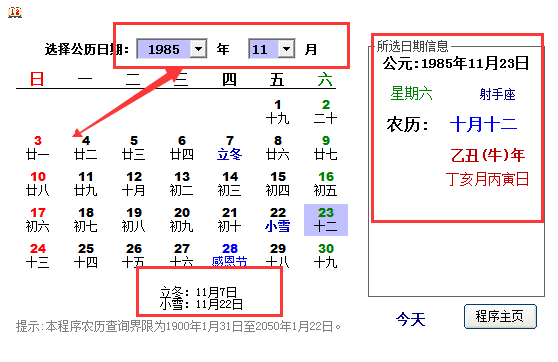Viewport: 558px width, 362px height.
Task: Click the calendar app icon at top-left
Action: (15, 12)
